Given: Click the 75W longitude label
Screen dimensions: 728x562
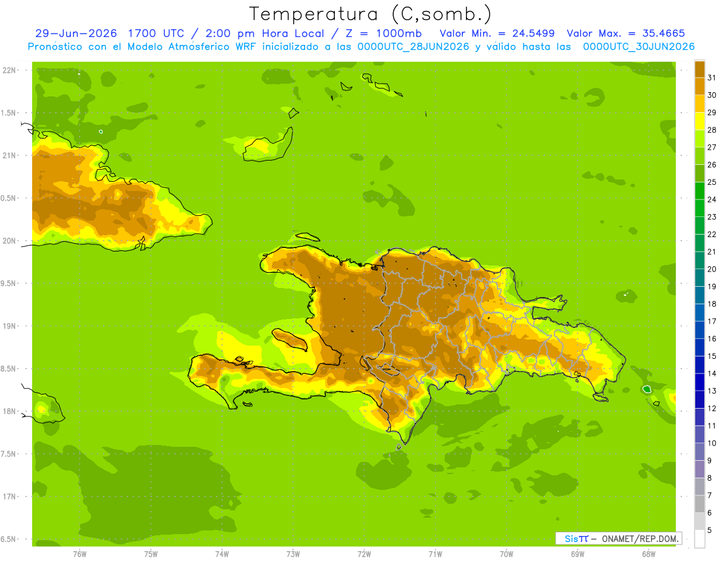Looking at the screenshot, I should coord(151,554).
